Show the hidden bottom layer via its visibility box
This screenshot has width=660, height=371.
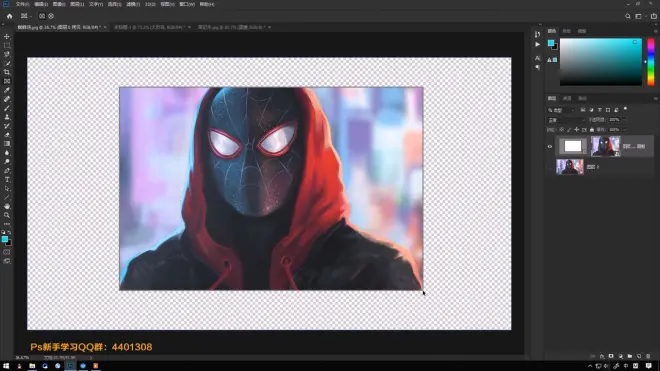(550, 167)
